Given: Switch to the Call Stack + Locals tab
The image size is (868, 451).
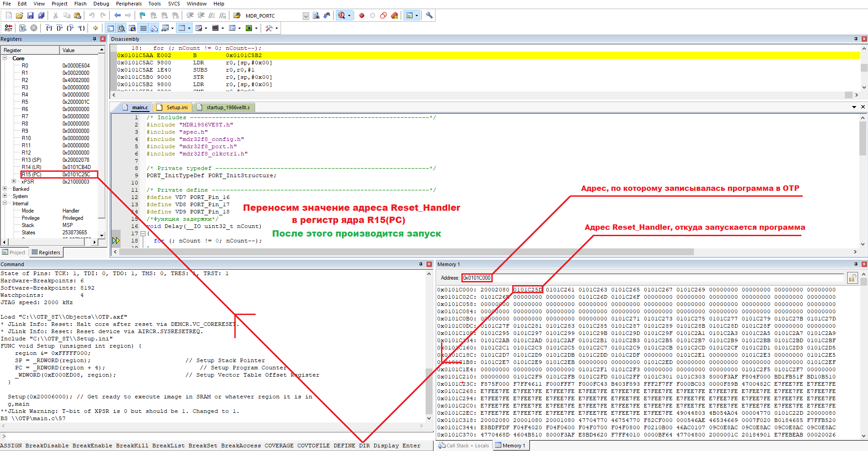Looking at the screenshot, I should pyautogui.click(x=464, y=446).
